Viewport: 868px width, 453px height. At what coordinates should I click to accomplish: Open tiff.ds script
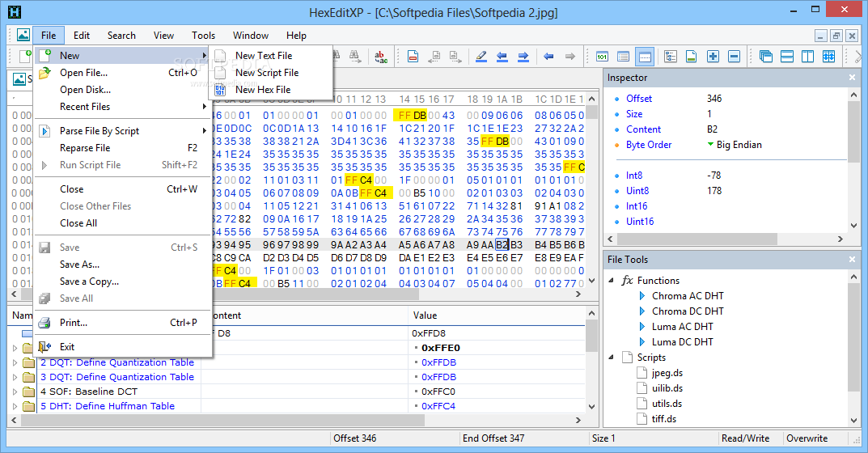(x=663, y=419)
